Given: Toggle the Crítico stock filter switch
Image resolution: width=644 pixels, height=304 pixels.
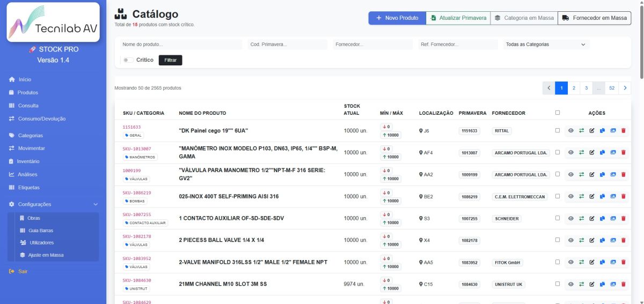Looking at the screenshot, I should (128, 60).
